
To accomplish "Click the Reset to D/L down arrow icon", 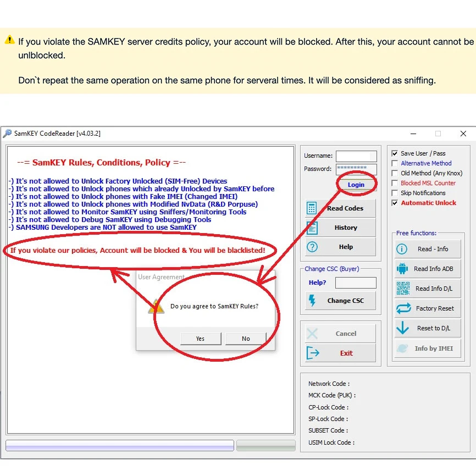I will click(402, 328).
